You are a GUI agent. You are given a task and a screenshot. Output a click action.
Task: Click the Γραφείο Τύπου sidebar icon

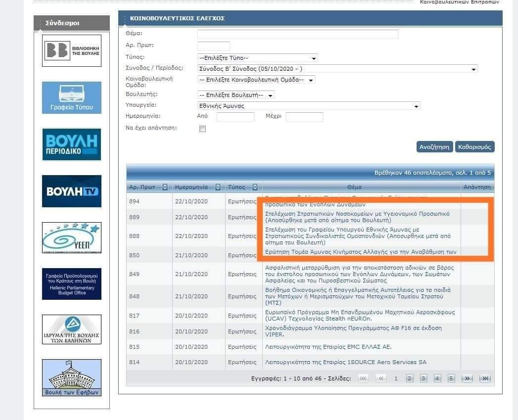(x=72, y=97)
